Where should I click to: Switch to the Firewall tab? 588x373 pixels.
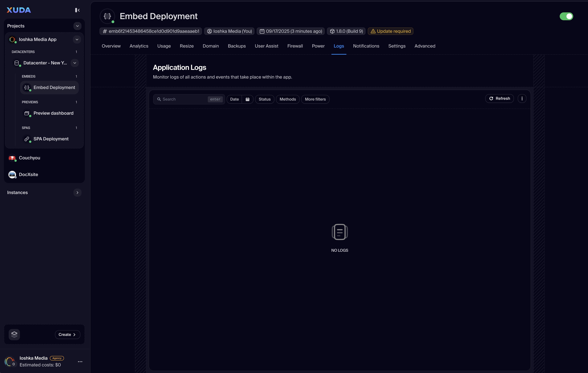point(295,46)
